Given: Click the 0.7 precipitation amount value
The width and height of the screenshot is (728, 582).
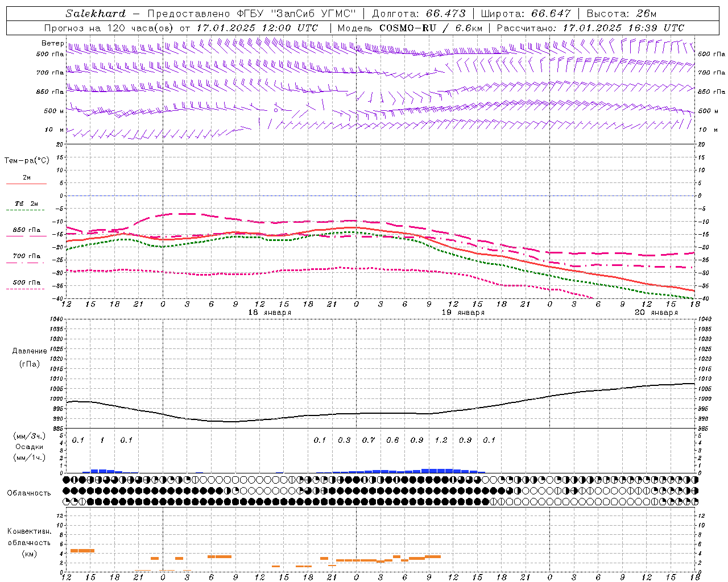Looking at the screenshot, I should pyautogui.click(x=369, y=440).
